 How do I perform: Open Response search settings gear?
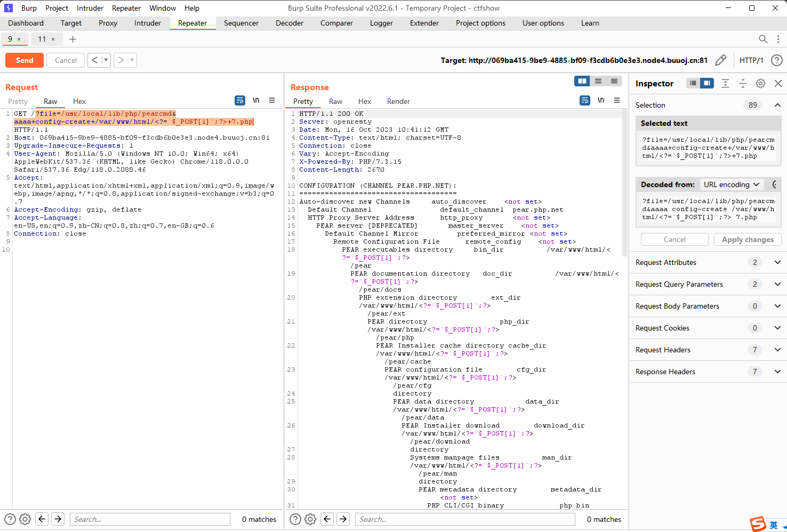(310, 519)
